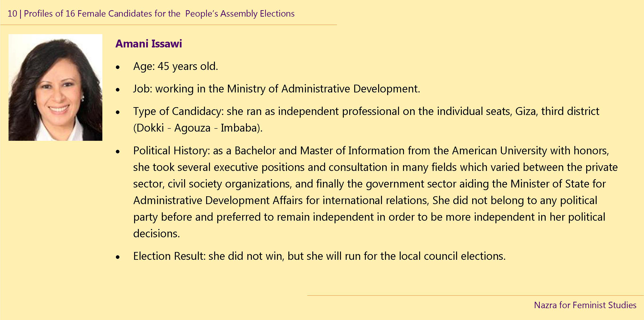
Task: Click the words 'People's Assembly Elections' in header
Action: [x=240, y=14]
